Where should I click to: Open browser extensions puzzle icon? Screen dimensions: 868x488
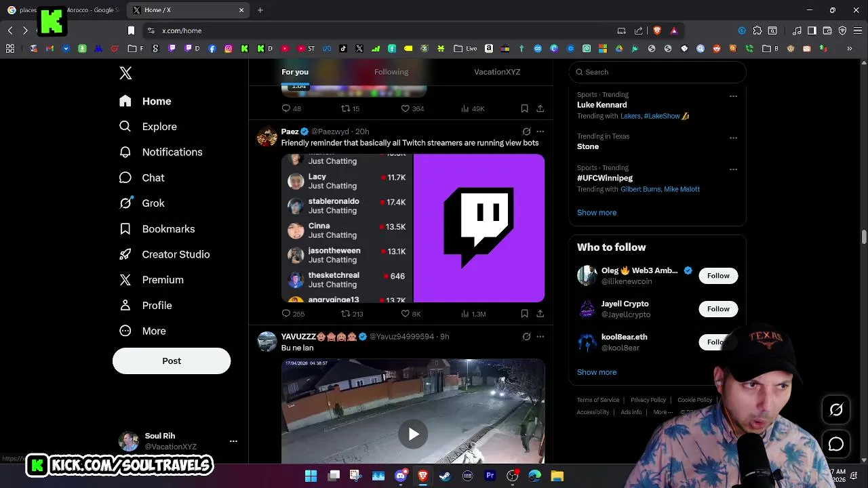coord(757,30)
